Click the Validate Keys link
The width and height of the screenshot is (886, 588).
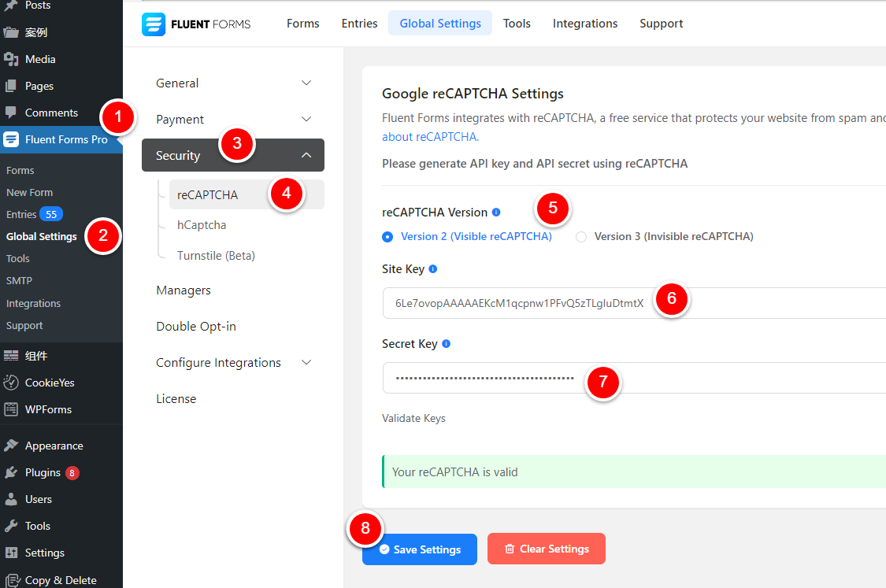(413, 418)
